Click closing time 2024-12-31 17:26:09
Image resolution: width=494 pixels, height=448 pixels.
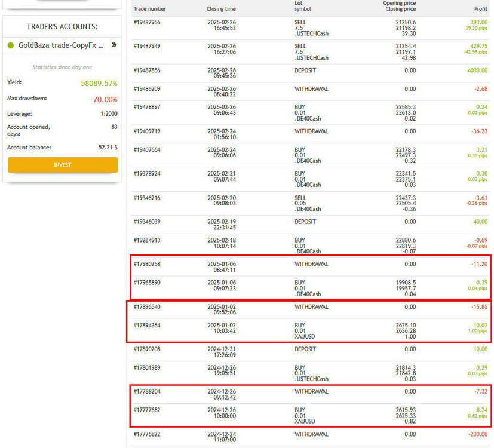click(x=222, y=352)
